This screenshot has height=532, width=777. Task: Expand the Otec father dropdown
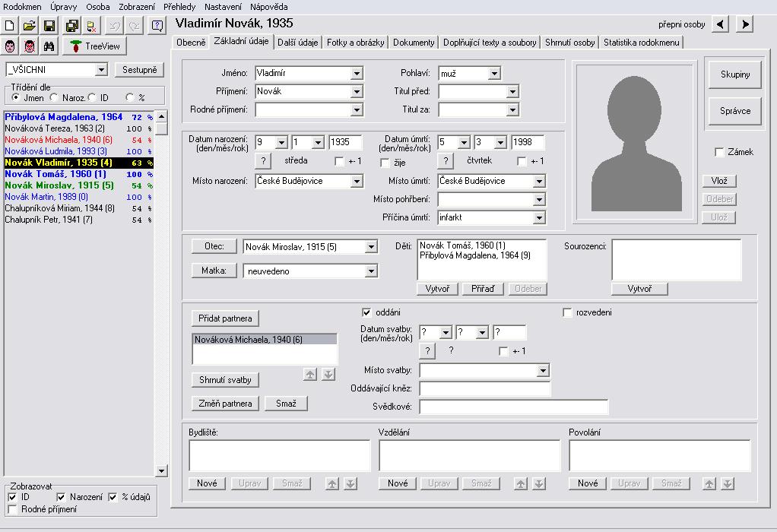tap(371, 247)
